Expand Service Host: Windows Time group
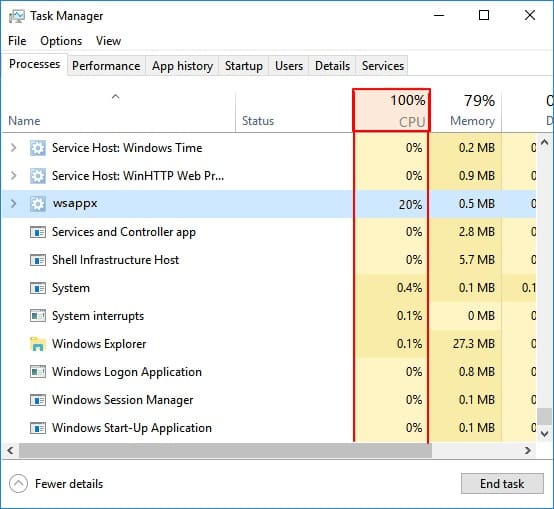This screenshot has height=509, width=554. click(13, 148)
